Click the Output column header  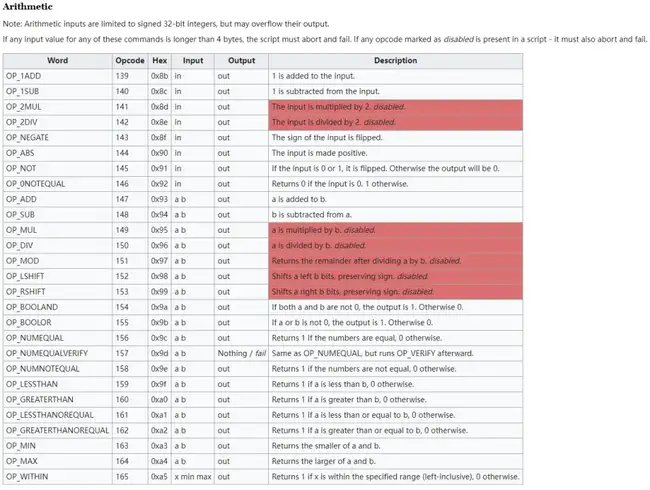coord(241,61)
